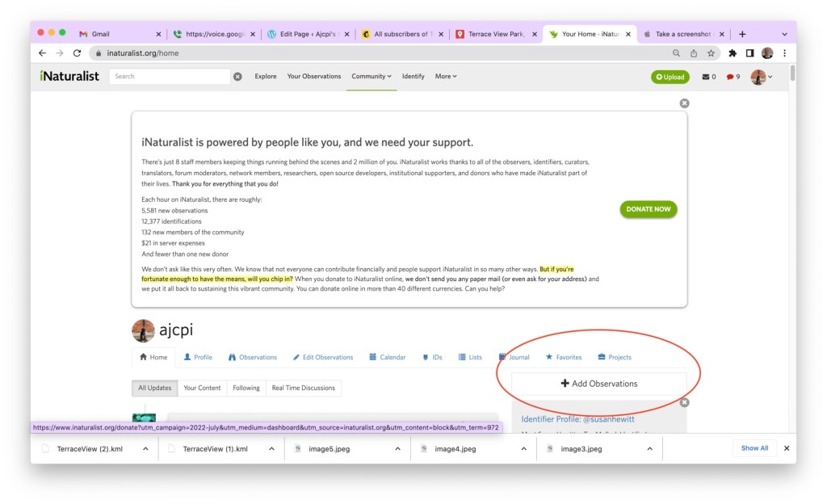Open the browser extensions puzzle icon
This screenshot has width=827, height=504.
pyautogui.click(x=733, y=53)
